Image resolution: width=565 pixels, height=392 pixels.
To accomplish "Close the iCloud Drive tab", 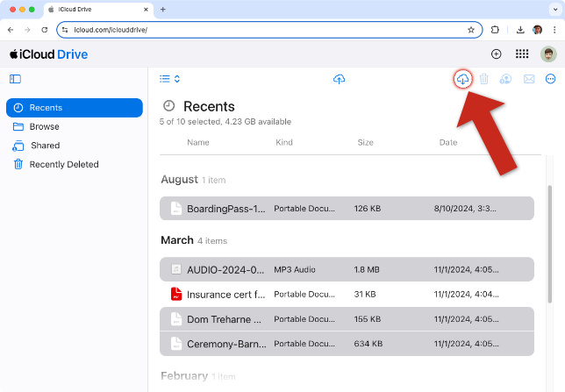I will [x=146, y=10].
